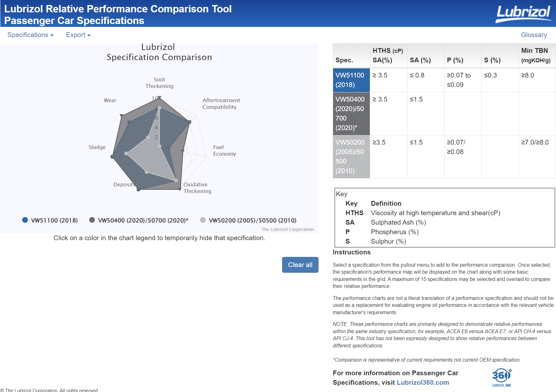This screenshot has width=556, height=392.
Task: Click the dark gray VW50400 legend dot
Action: coord(92,220)
